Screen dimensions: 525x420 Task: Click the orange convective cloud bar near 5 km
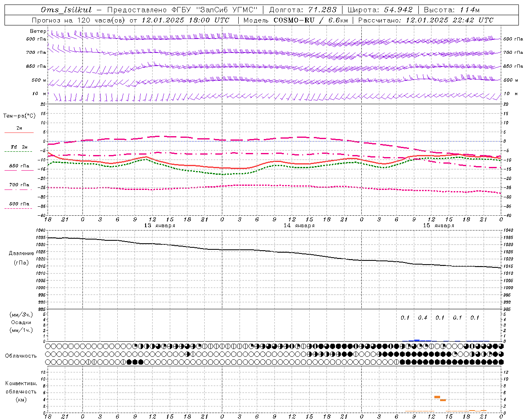tap(437, 397)
